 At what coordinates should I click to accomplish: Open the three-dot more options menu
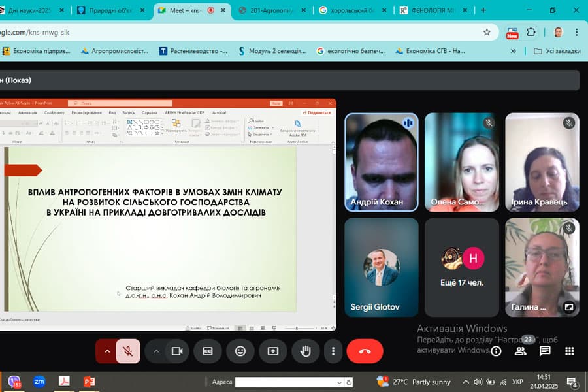coord(333,351)
